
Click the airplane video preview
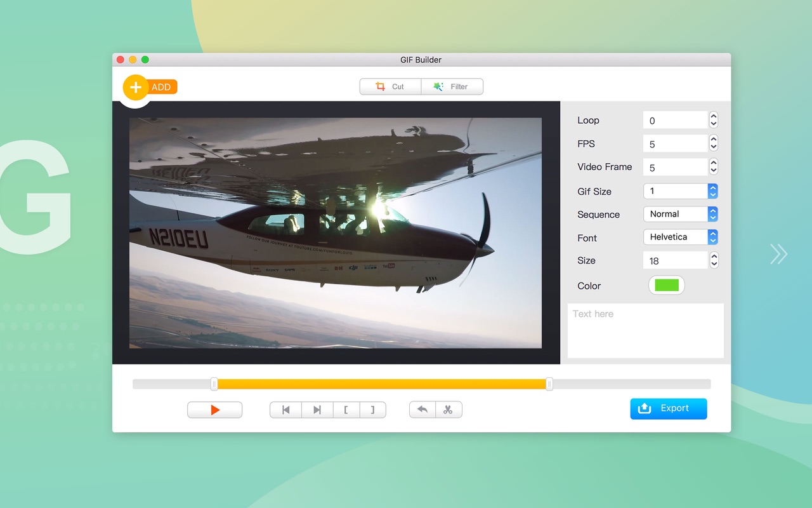click(336, 232)
